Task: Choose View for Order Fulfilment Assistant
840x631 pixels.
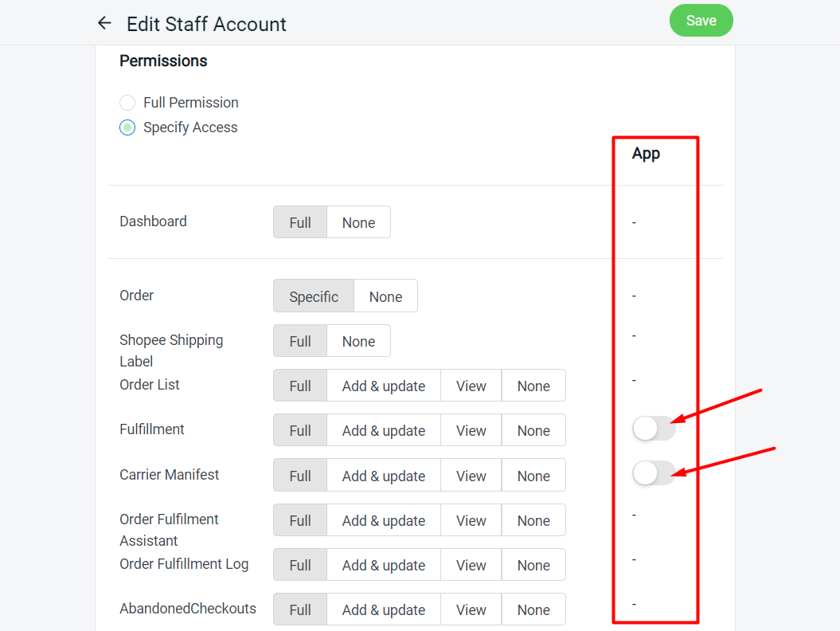Action: (x=471, y=520)
